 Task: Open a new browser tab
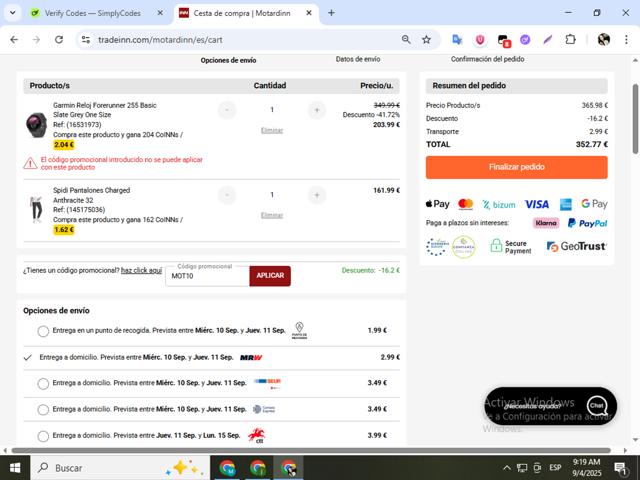(x=331, y=13)
